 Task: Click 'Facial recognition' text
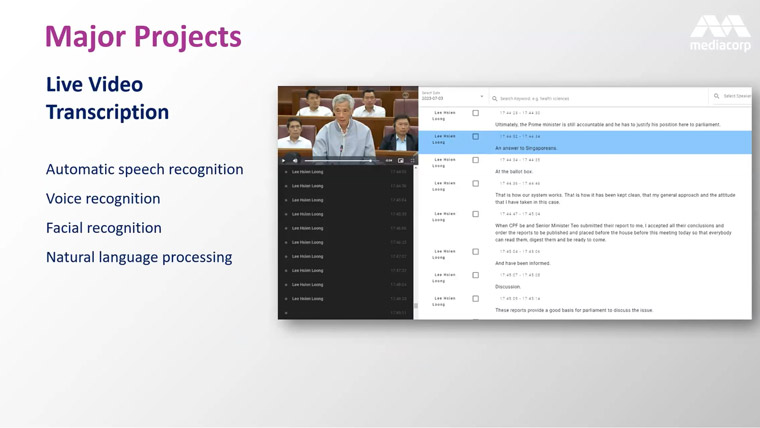click(104, 228)
